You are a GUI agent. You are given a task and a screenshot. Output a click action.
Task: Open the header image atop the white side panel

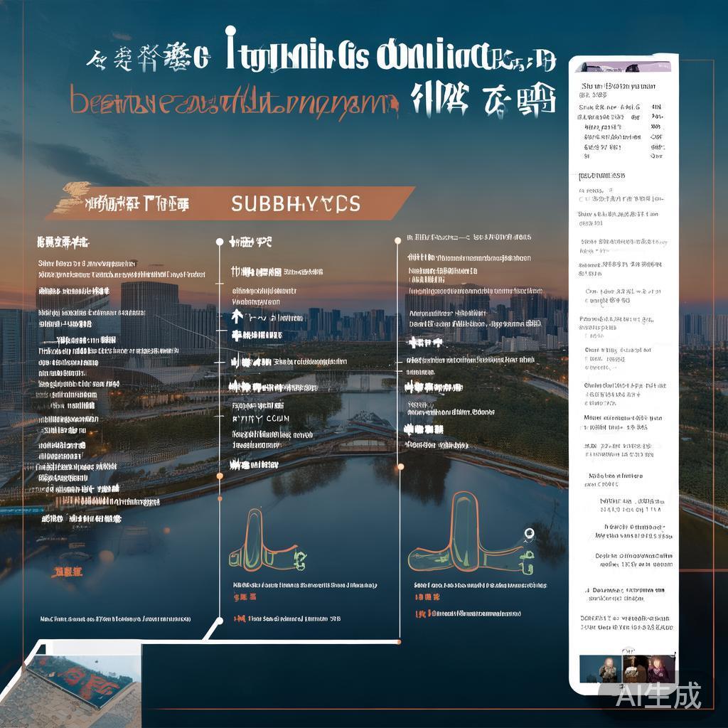623,68
